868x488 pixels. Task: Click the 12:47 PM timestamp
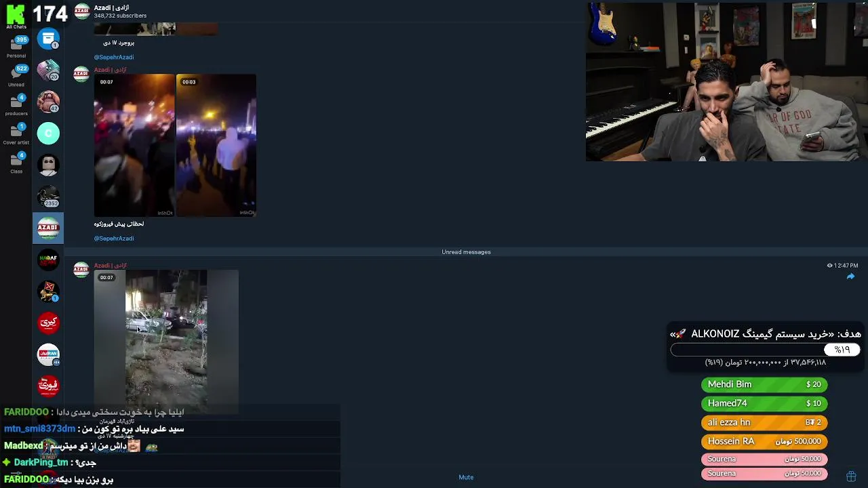846,266
